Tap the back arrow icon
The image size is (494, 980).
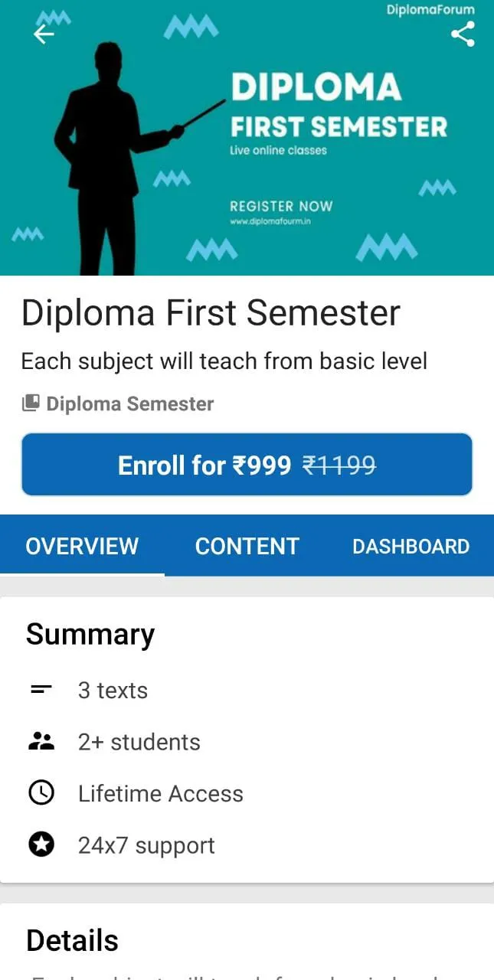pyautogui.click(x=44, y=34)
